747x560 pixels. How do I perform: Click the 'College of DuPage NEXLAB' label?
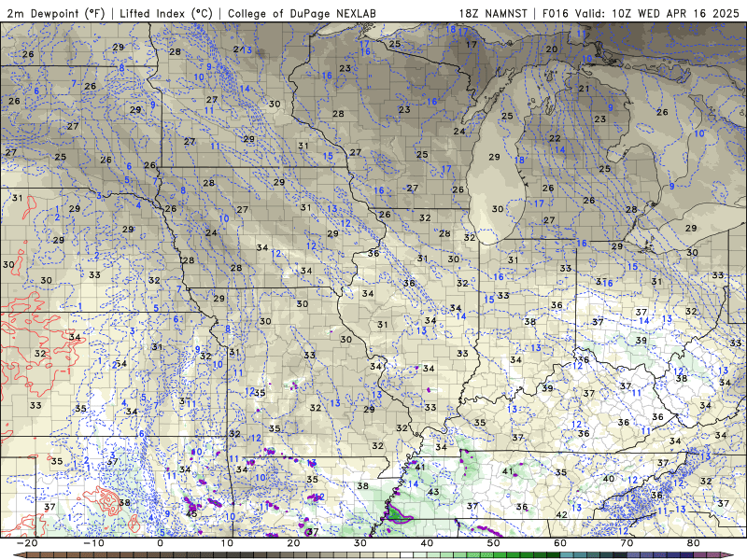coord(302,13)
